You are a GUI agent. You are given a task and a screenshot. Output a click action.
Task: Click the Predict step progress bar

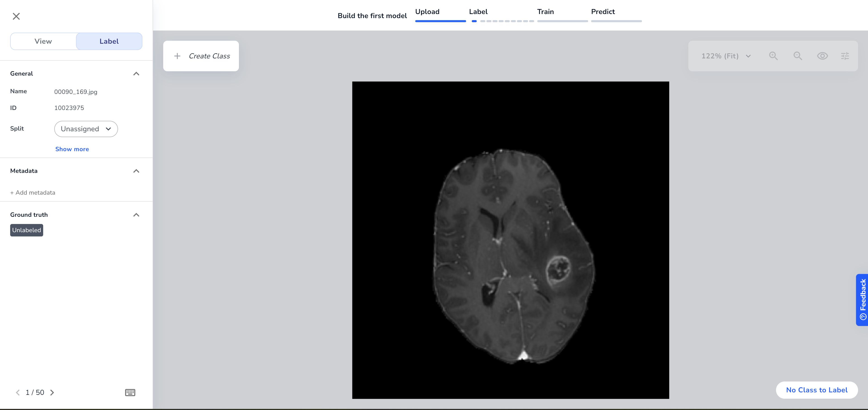tap(616, 21)
